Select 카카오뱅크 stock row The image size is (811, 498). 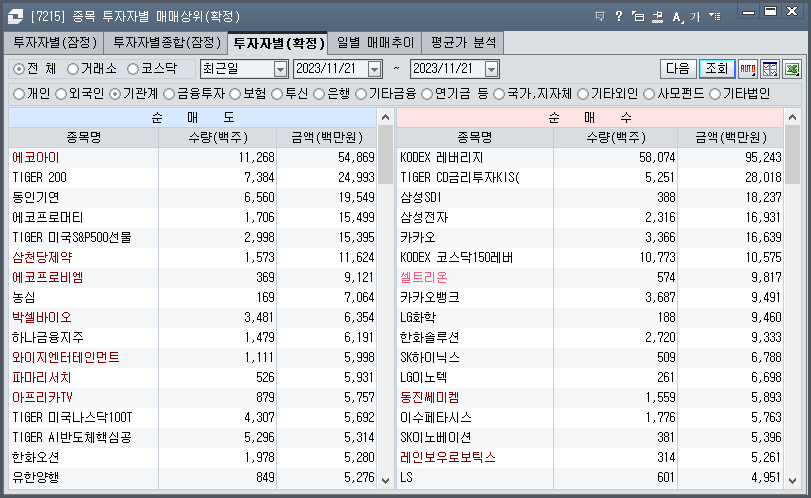(x=590, y=298)
